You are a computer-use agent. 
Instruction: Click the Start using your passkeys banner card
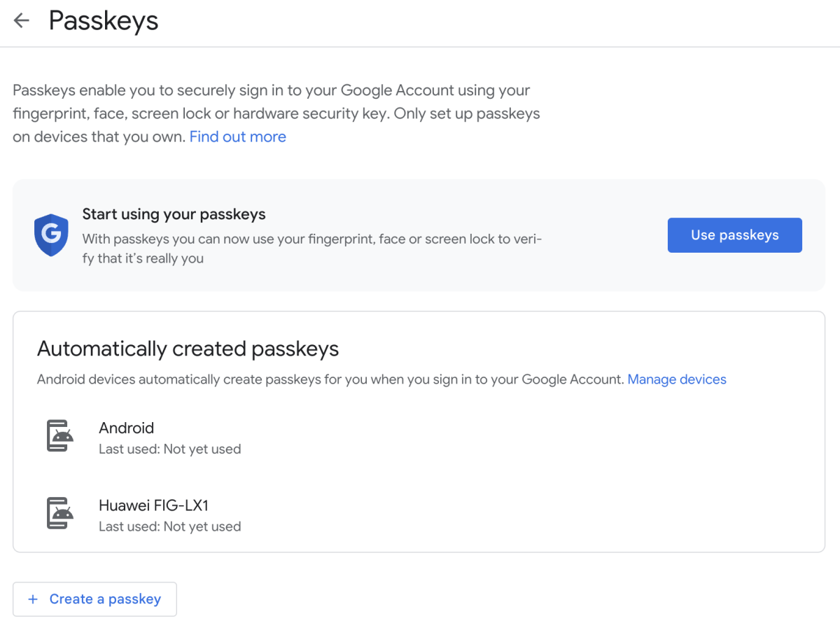(419, 235)
